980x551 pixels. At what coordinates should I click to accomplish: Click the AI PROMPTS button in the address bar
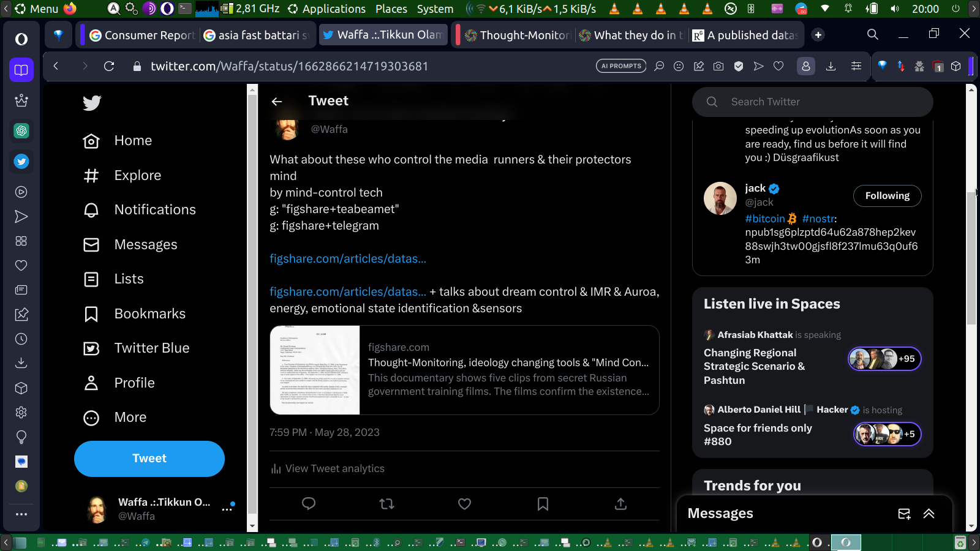point(621,66)
